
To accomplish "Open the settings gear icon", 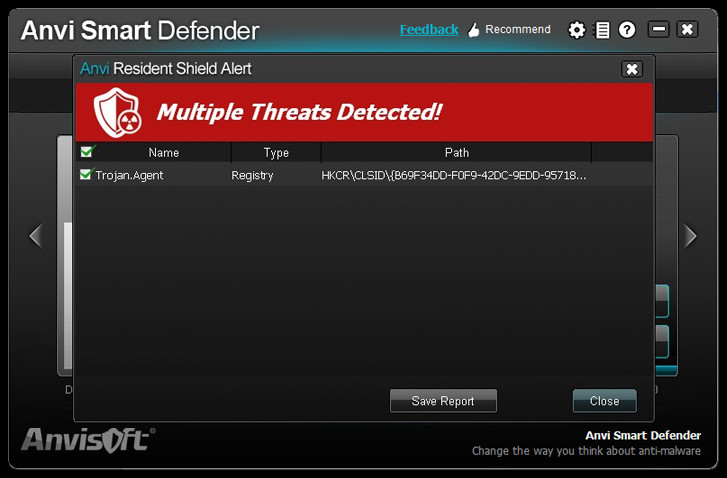I will (577, 31).
